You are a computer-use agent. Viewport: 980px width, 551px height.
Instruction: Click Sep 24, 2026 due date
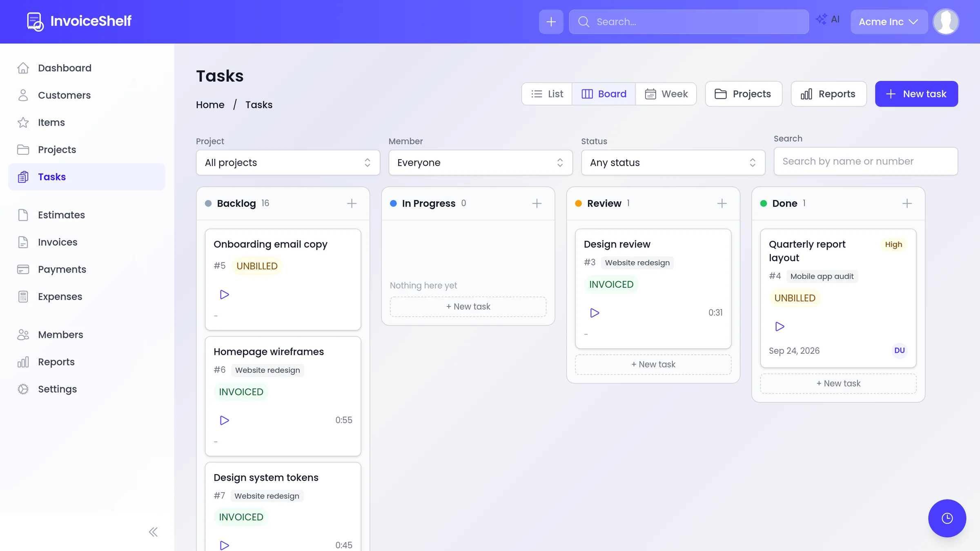pyautogui.click(x=794, y=351)
